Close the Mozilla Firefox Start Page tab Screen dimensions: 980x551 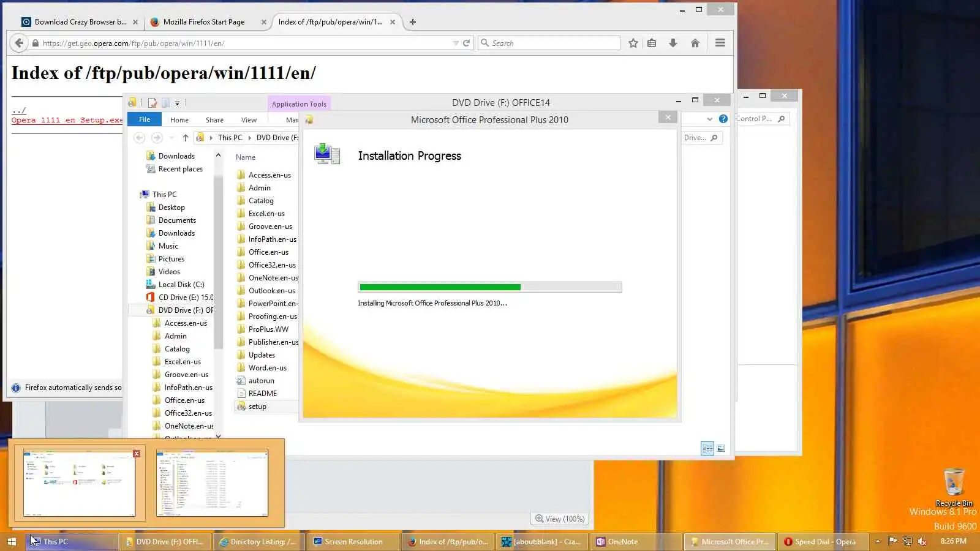click(x=264, y=22)
